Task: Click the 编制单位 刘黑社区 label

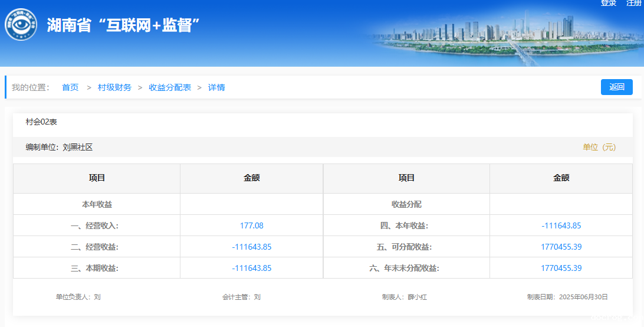Action: [x=59, y=147]
